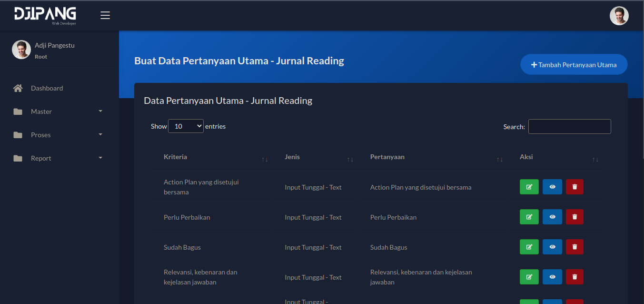View the Relevansi row with eye button
Screen dimensions: 644x304
(552, 277)
